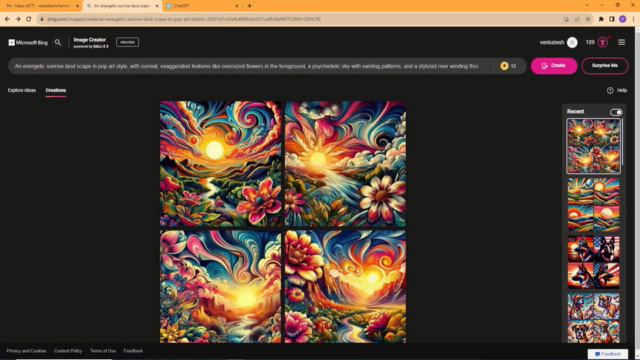Click the Microsoft Bing logo

(x=28, y=42)
